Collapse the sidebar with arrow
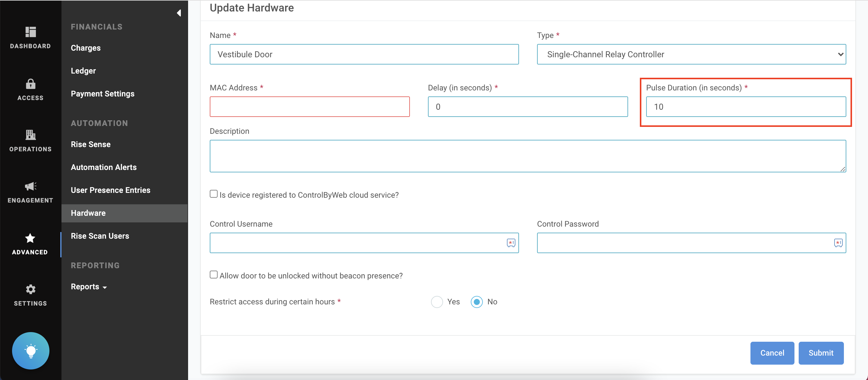Screen dimensions: 868x380 click(179, 13)
